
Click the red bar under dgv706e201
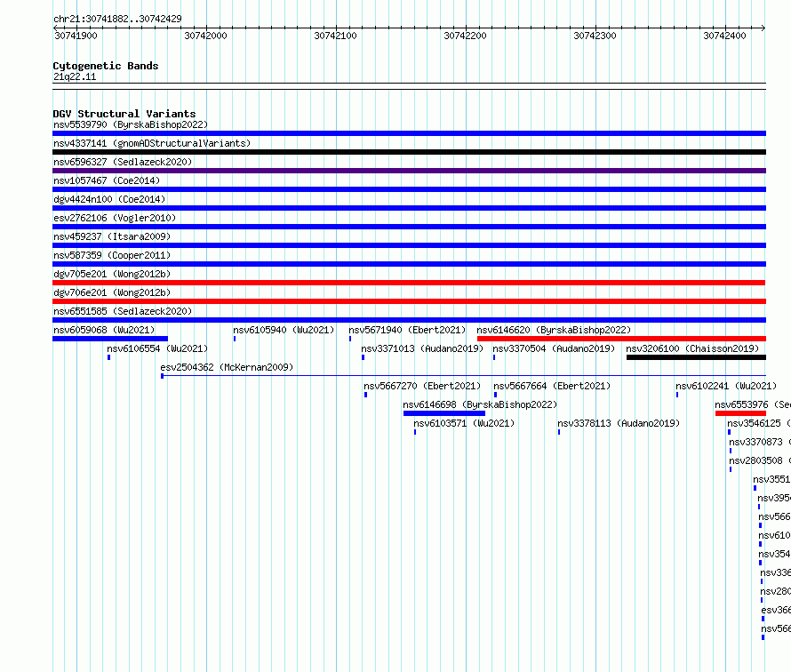(409, 301)
